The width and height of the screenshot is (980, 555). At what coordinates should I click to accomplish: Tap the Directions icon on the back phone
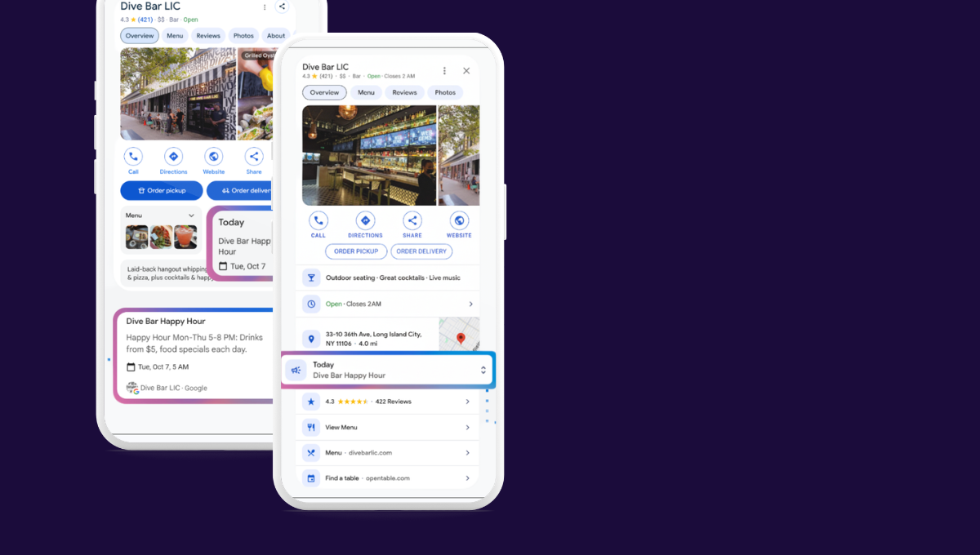pyautogui.click(x=173, y=157)
